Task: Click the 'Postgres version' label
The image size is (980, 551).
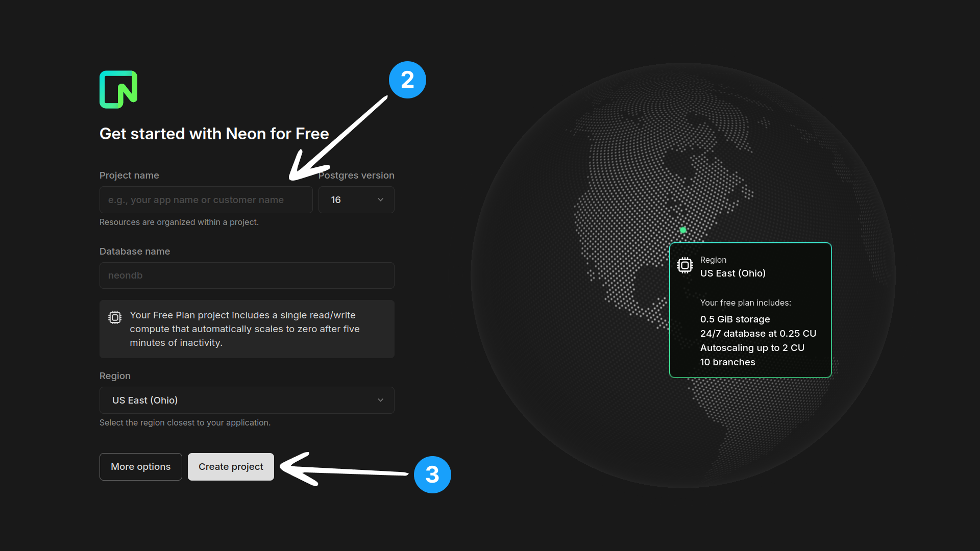Action: tap(356, 176)
